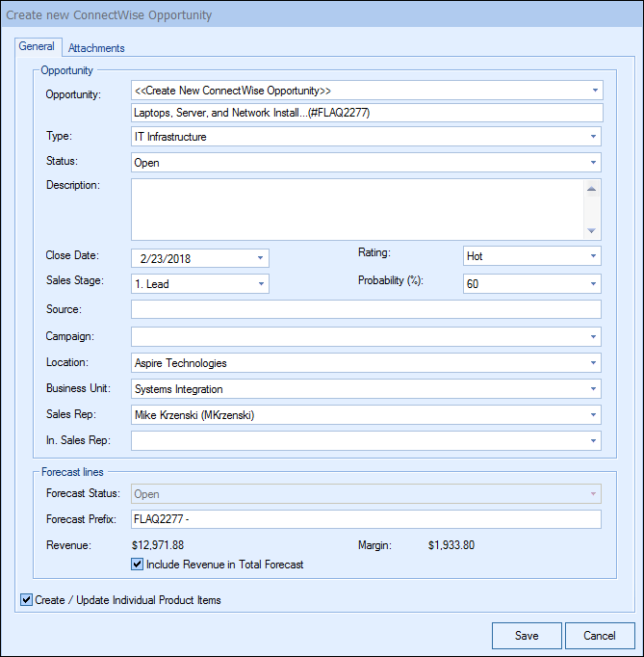
Task: Toggle Create / Update Individual Product Items
Action: tap(25, 600)
